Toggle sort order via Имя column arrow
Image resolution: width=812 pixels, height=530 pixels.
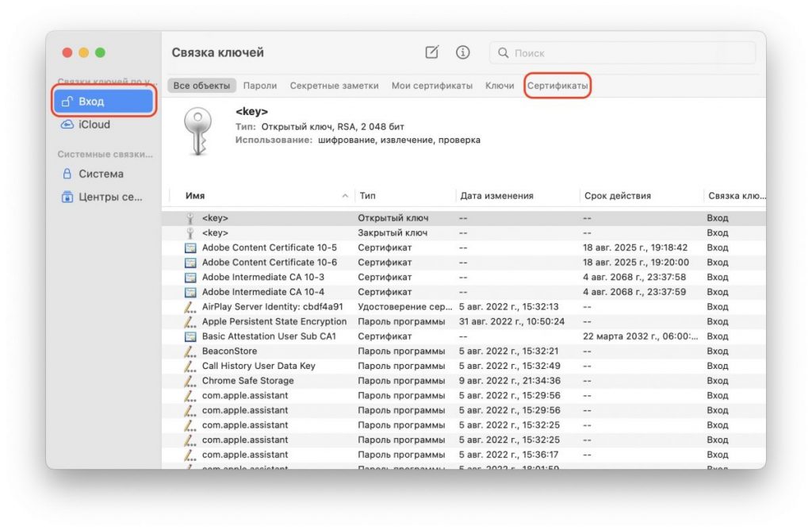(x=345, y=196)
